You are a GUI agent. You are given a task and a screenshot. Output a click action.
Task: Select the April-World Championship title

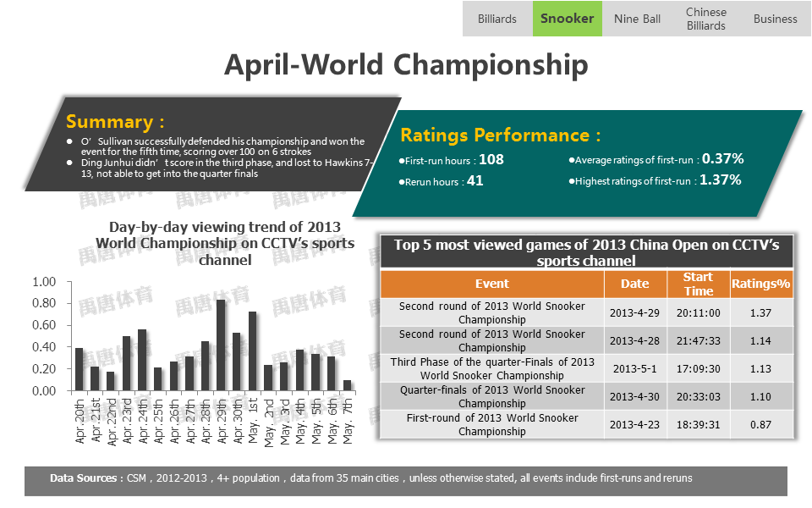[x=405, y=64]
